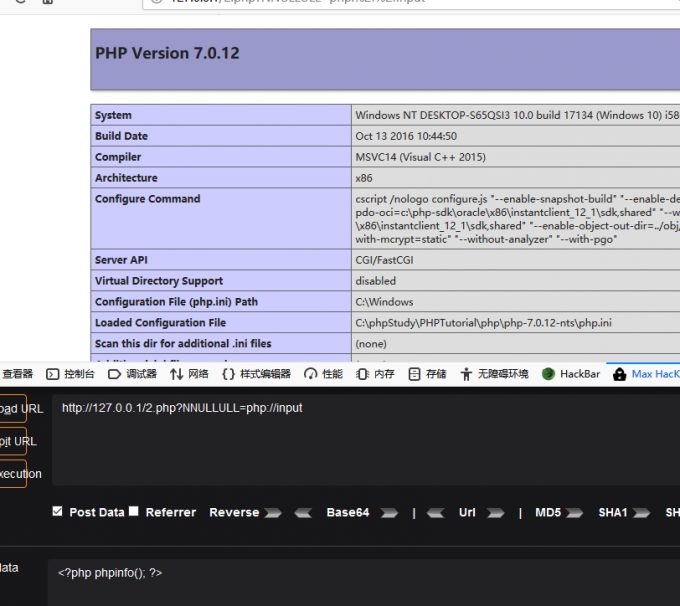Switch to the HackBar tab
Image resolution: width=680 pixels, height=606 pixels.
click(571, 374)
